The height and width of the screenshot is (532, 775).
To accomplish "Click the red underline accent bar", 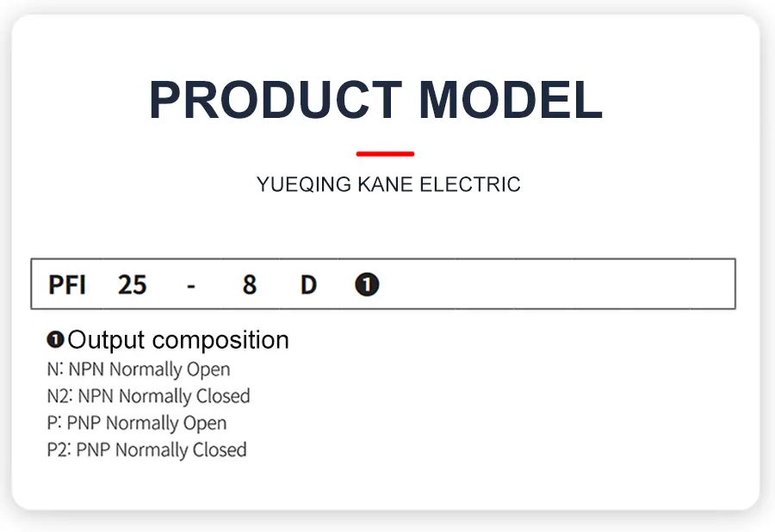I will pos(385,154).
